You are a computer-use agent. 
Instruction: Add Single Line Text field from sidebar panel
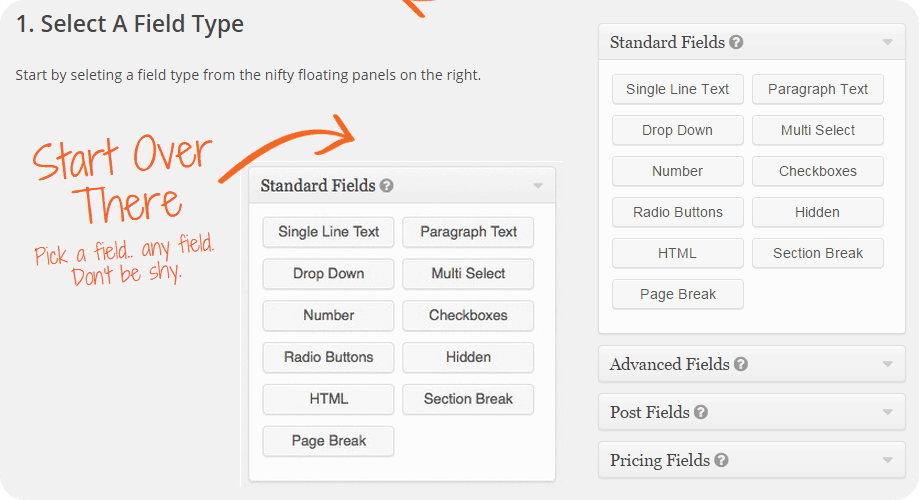678,89
